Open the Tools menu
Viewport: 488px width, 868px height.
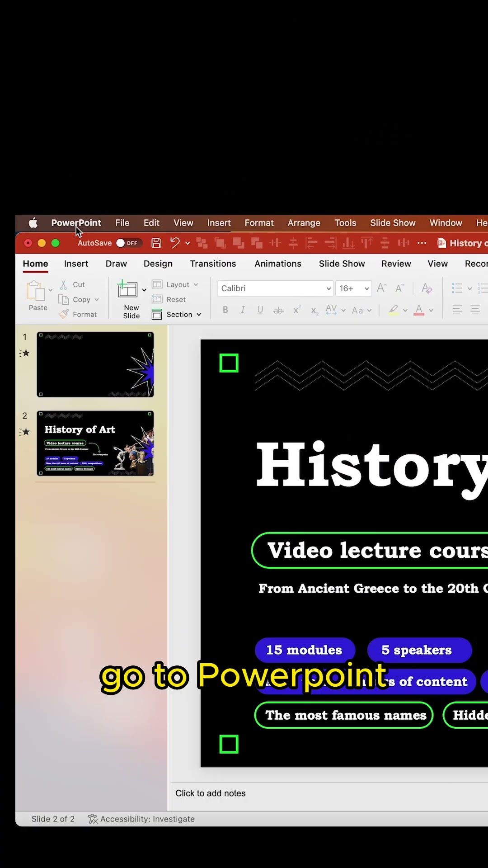345,223
